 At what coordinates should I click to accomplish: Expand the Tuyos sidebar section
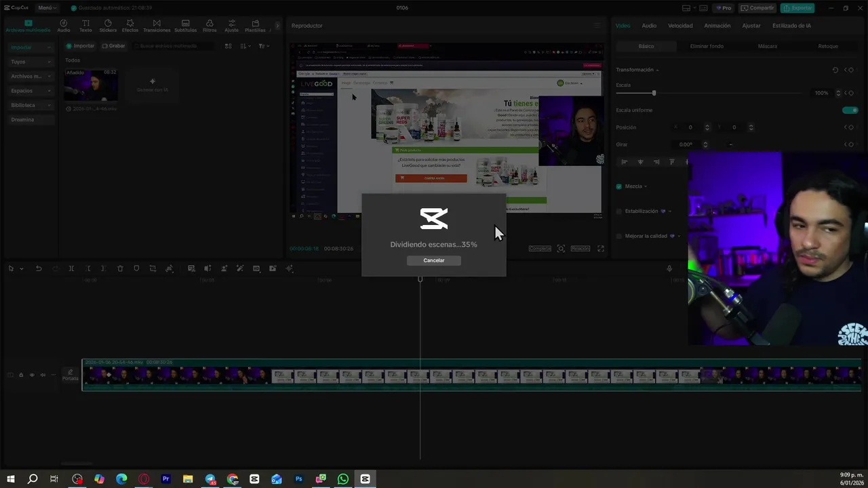[x=31, y=62]
